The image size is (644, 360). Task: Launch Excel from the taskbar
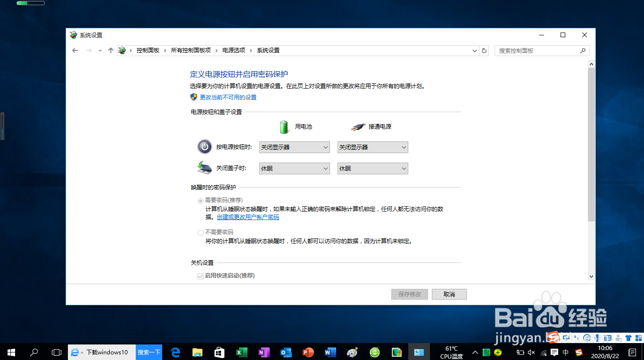coord(241,352)
